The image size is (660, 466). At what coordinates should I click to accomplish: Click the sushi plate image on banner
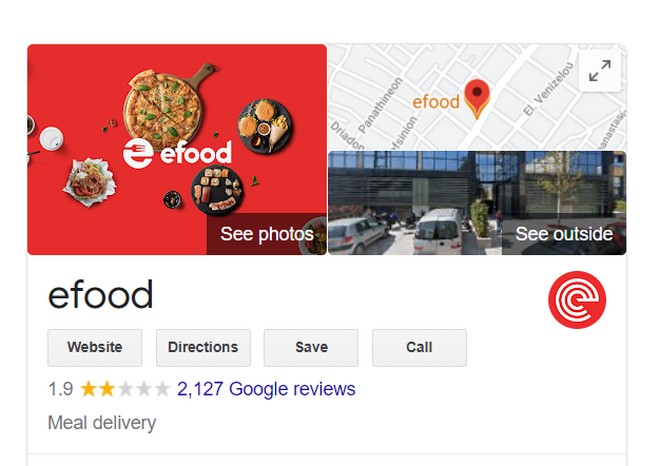point(217,190)
